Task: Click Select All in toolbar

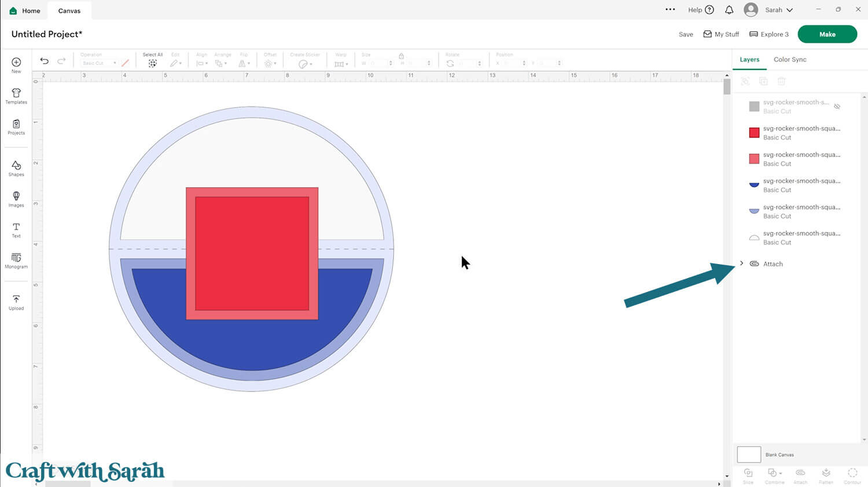Action: [152, 61]
